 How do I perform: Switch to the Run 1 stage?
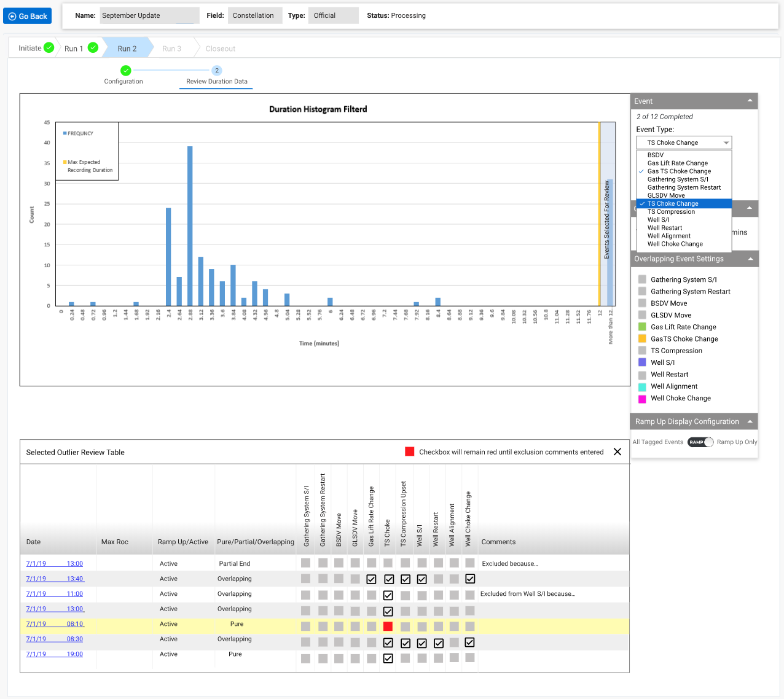pyautogui.click(x=74, y=49)
